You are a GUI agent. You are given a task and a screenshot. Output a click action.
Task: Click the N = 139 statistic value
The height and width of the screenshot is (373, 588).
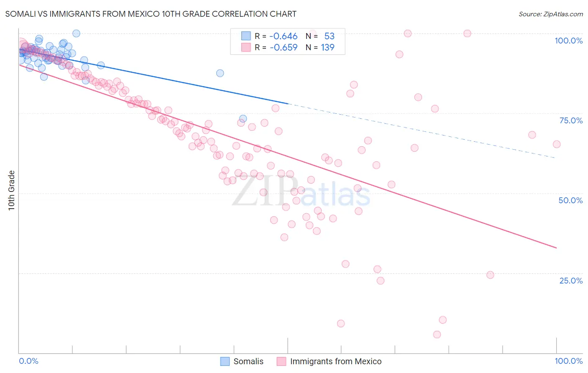pos(320,47)
